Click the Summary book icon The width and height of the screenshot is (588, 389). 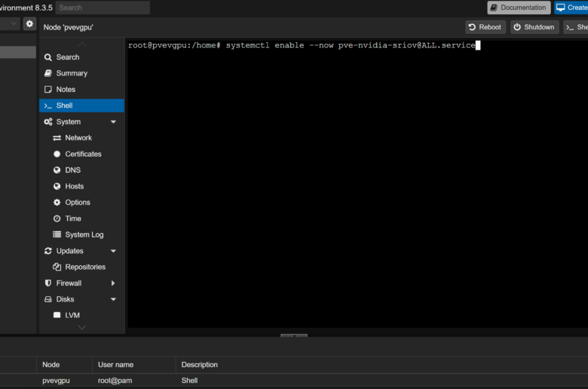point(47,73)
